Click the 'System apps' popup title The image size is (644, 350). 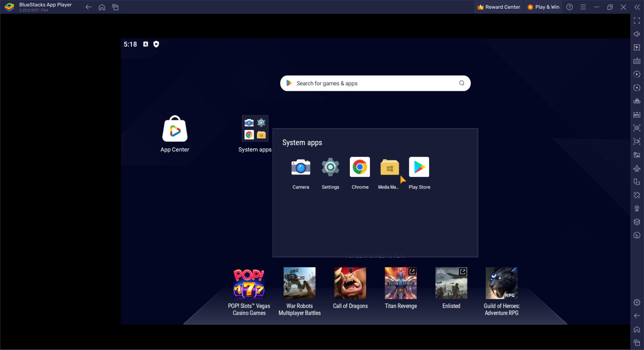tap(302, 143)
